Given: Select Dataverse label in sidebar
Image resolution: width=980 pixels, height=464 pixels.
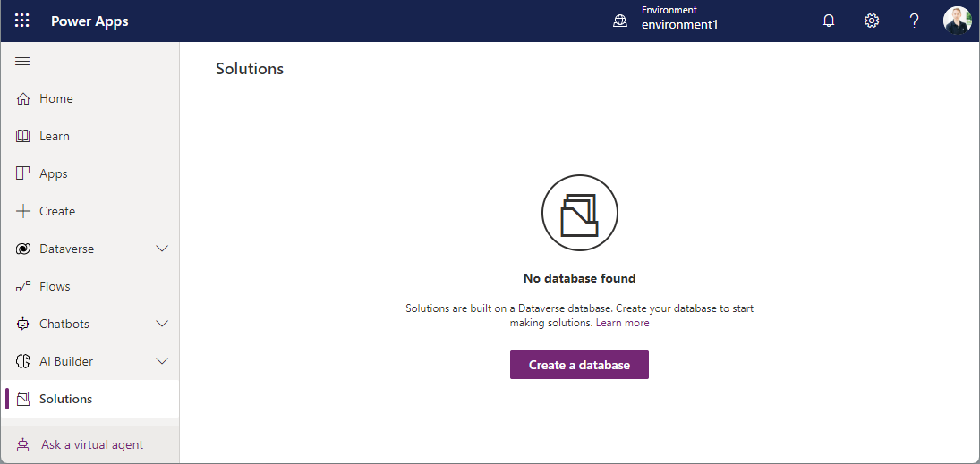Looking at the screenshot, I should [66, 249].
